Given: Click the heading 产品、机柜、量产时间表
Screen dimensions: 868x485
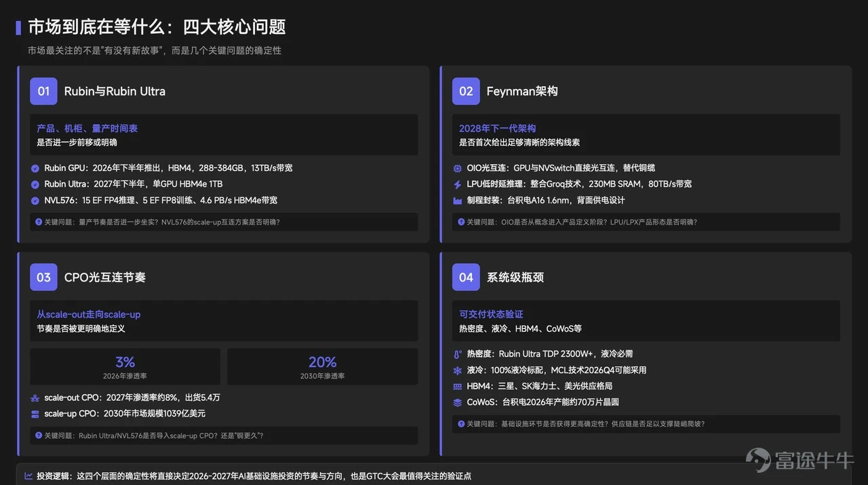Looking at the screenshot, I should 87,128.
